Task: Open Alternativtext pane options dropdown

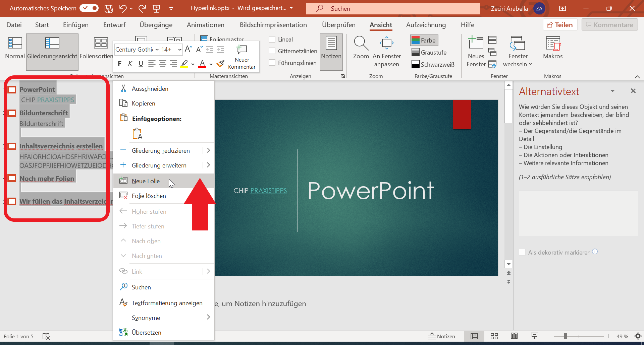Action: tap(612, 91)
